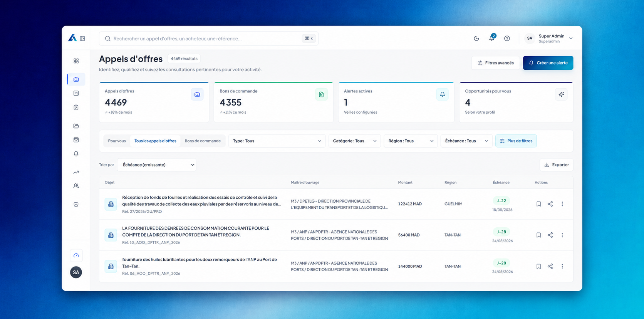644x319 pixels.
Task: Click the briefcase icon on the Appels d'offres card
Action: 197,94
